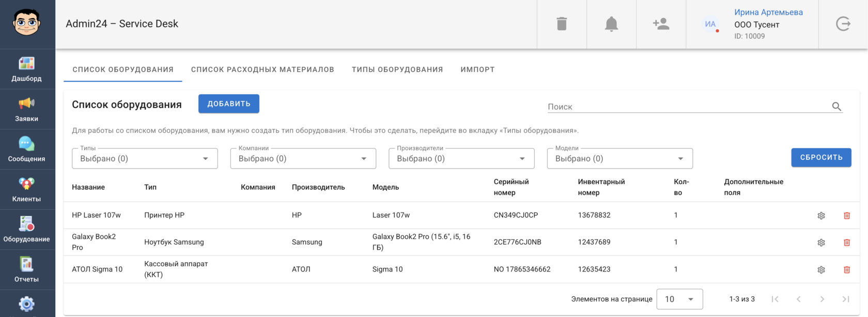The height and width of the screenshot is (317, 868).
Task: Switch to Типы оборудования tab
Action: [x=397, y=69]
